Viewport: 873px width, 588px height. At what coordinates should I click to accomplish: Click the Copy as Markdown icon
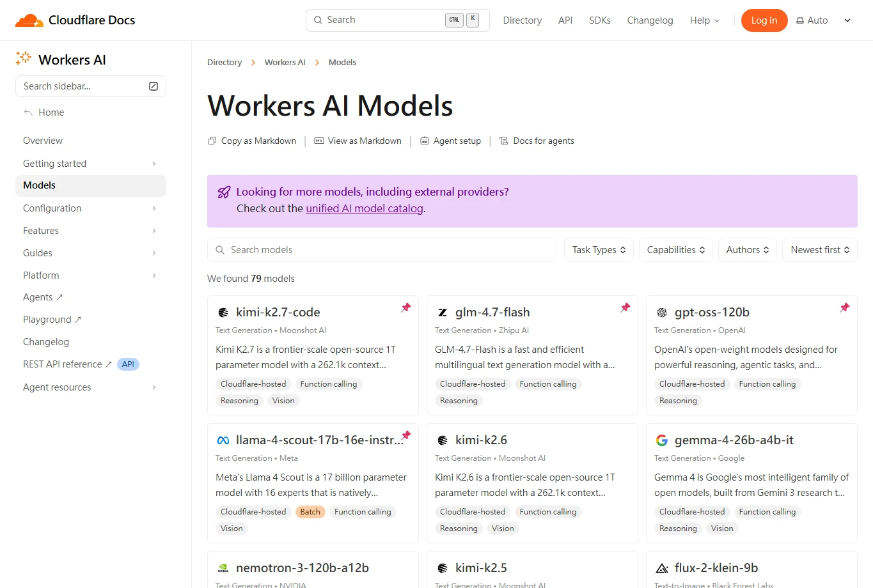coord(212,141)
